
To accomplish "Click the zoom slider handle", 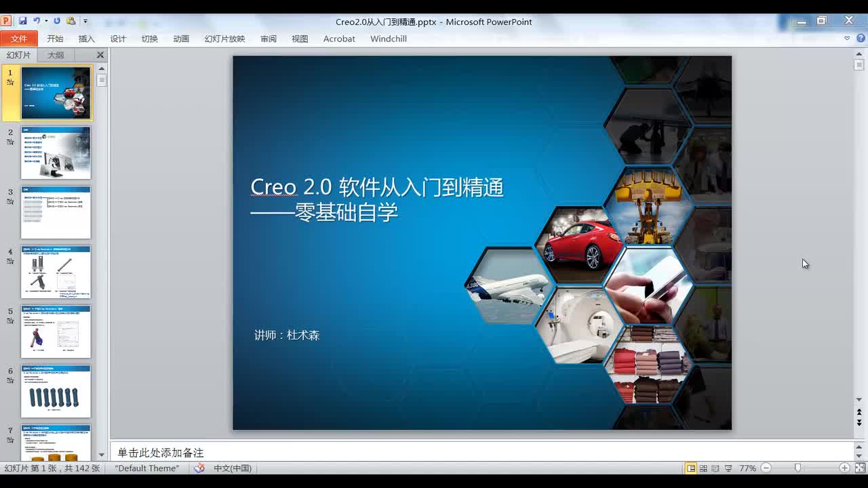I will point(797,468).
